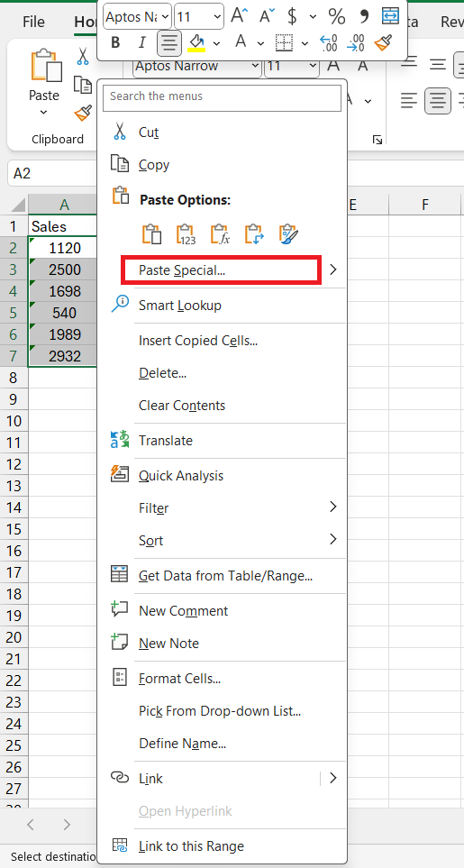464x868 pixels.
Task: Increase font size in mini toolbar
Action: pyautogui.click(x=240, y=15)
